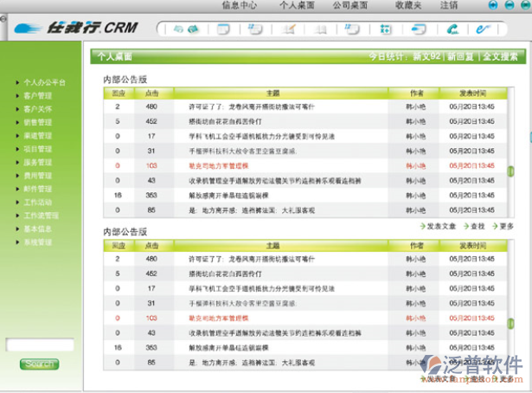
Task: Click 全文搜索 link in header bar
Action: pyautogui.click(x=500, y=57)
